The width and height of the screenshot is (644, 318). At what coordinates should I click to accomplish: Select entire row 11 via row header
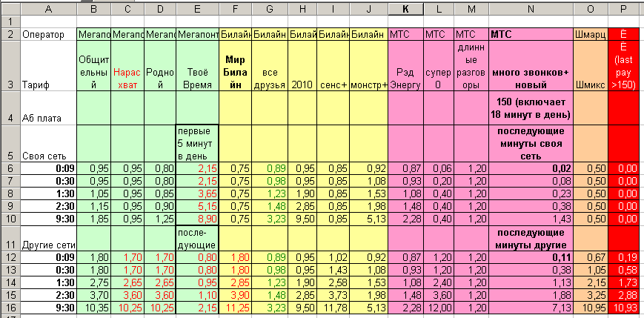[x=10, y=238]
